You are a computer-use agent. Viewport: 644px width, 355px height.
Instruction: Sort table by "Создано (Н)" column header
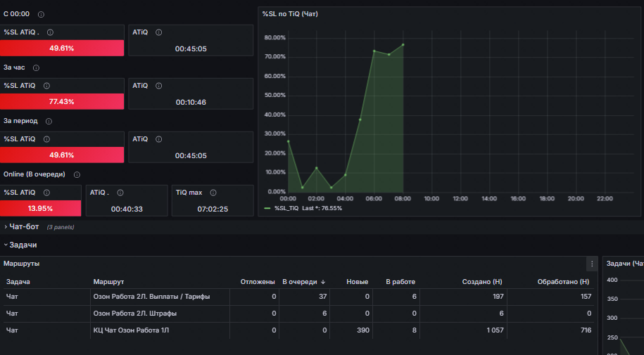(481, 282)
